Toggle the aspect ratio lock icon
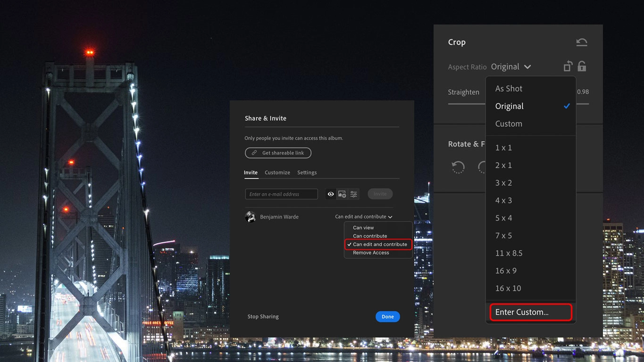The height and width of the screenshot is (362, 644). 582,66
